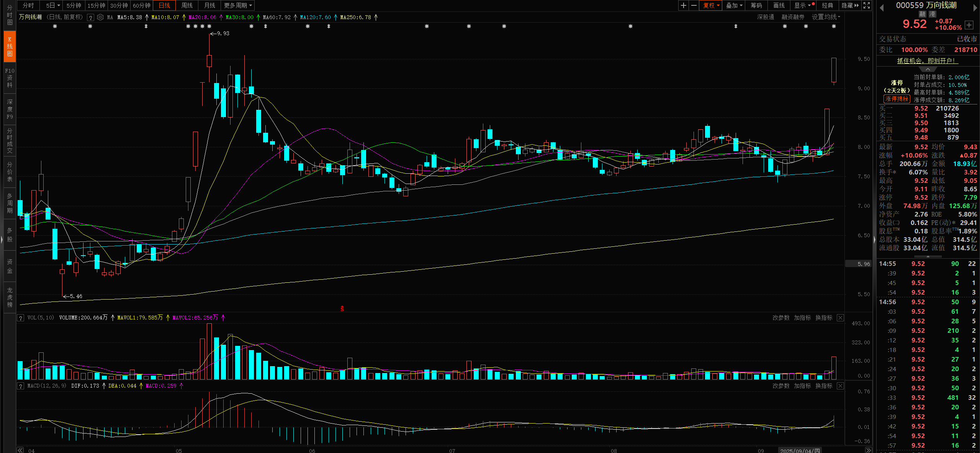
Task: Switch to the 月线 monthly tab
Action: pyautogui.click(x=209, y=5)
